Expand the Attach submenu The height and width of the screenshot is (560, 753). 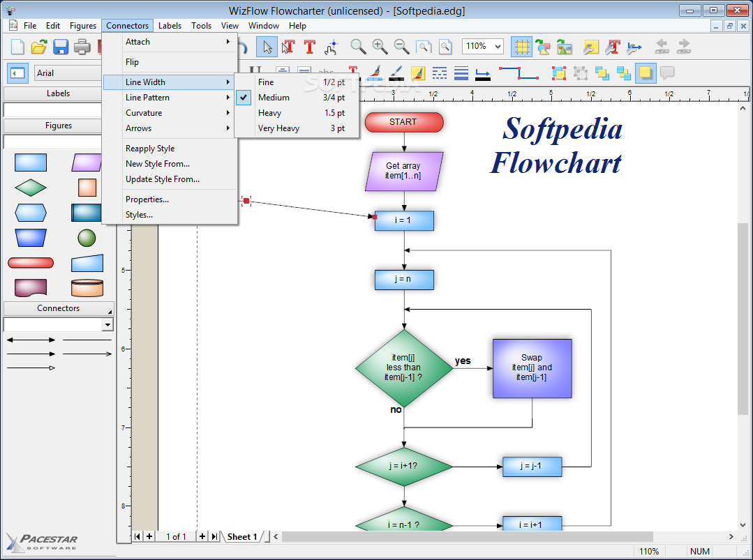pyautogui.click(x=170, y=42)
